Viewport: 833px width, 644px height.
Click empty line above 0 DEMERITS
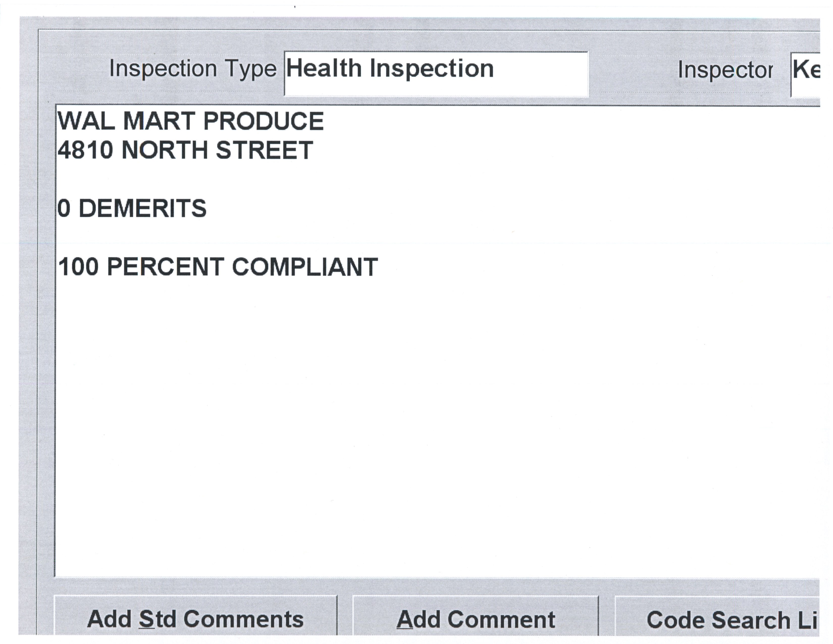(x=229, y=179)
